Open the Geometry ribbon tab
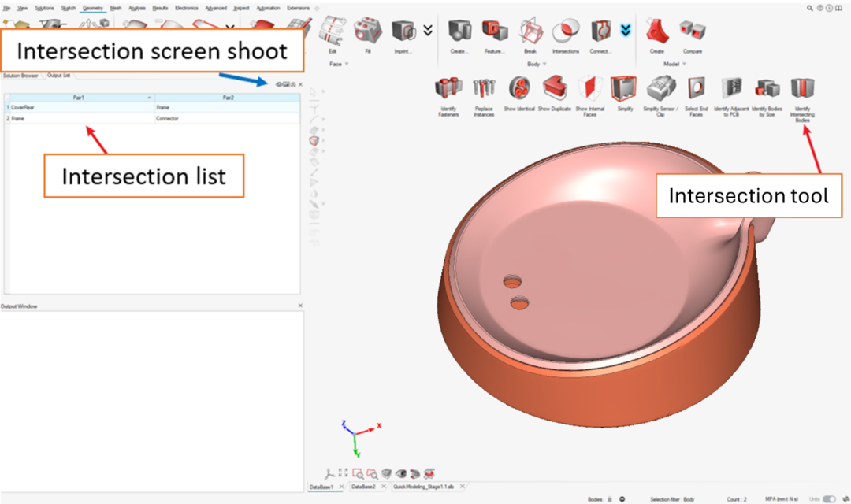The image size is (851, 504). pos(93,8)
